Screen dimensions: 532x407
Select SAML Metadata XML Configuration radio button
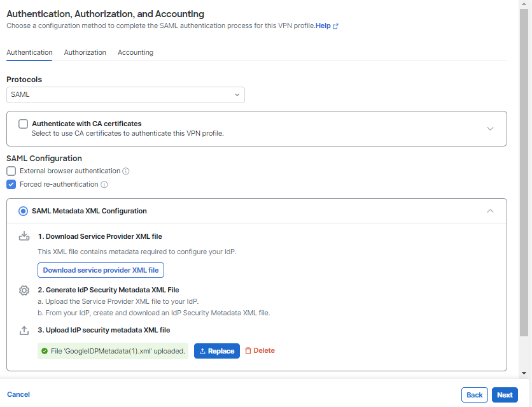(x=23, y=211)
